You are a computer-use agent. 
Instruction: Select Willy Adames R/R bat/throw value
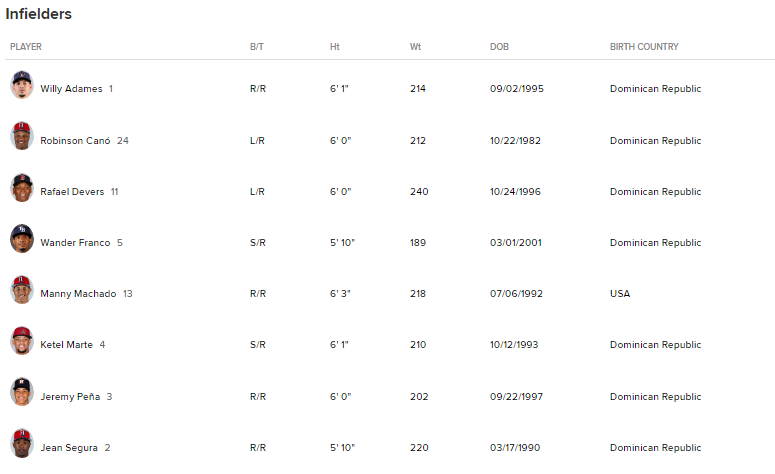click(258, 89)
